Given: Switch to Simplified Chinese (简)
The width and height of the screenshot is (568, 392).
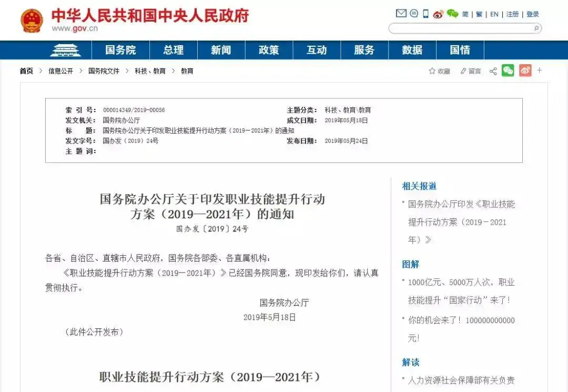Looking at the screenshot, I should [x=465, y=14].
